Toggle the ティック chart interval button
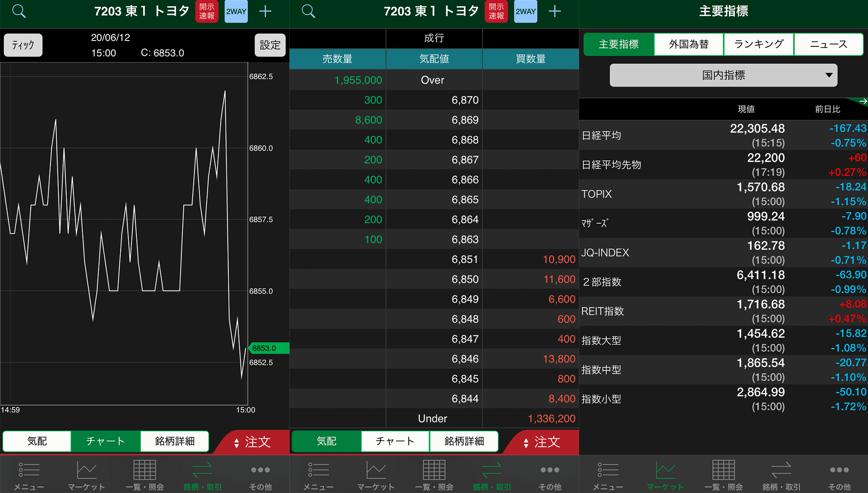The image size is (868, 493). tap(23, 45)
